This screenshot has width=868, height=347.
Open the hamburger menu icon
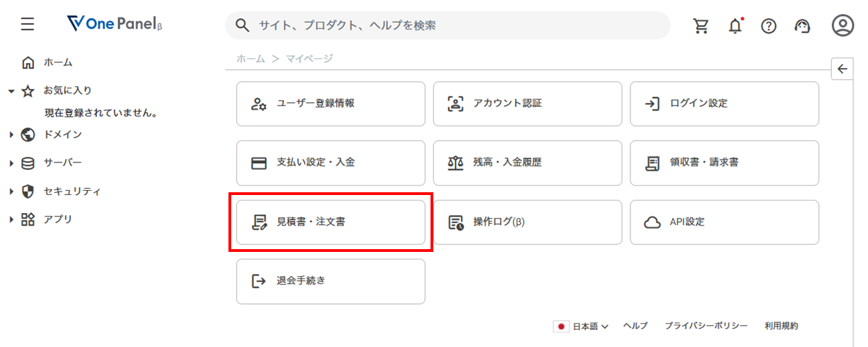28,25
